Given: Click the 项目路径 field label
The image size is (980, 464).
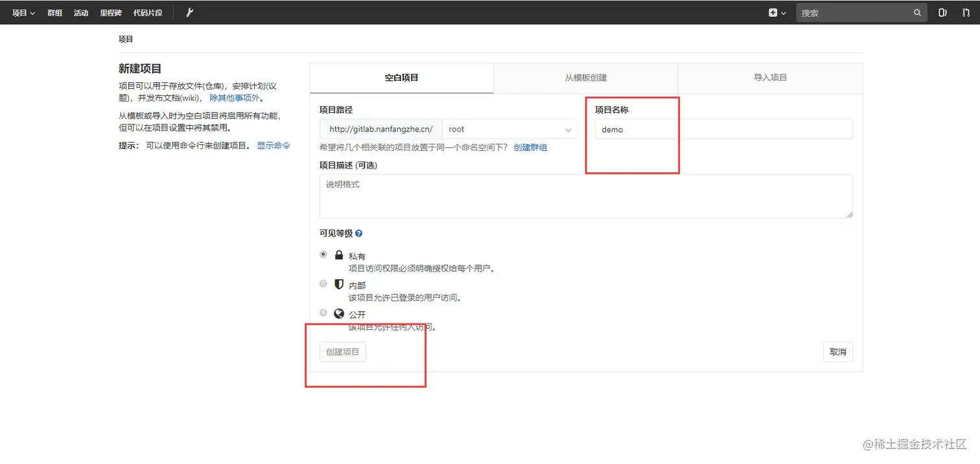Looking at the screenshot, I should (336, 110).
